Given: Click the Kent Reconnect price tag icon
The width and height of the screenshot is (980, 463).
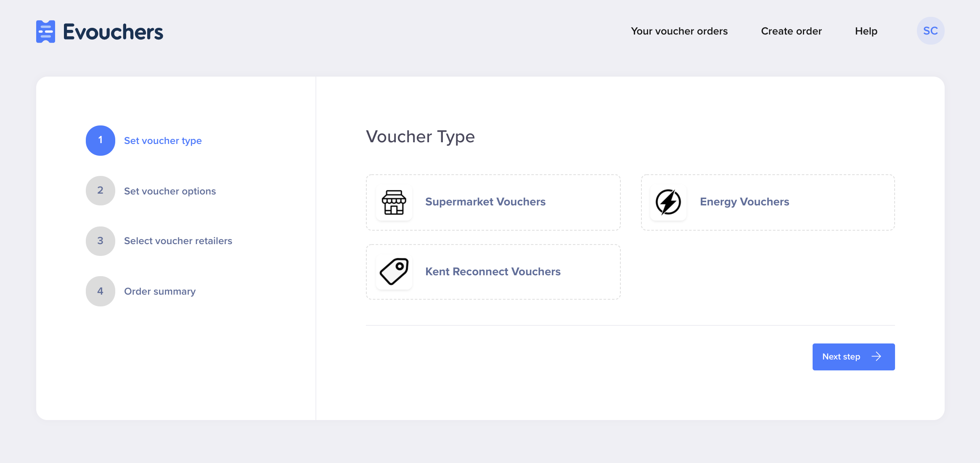Looking at the screenshot, I should 394,272.
